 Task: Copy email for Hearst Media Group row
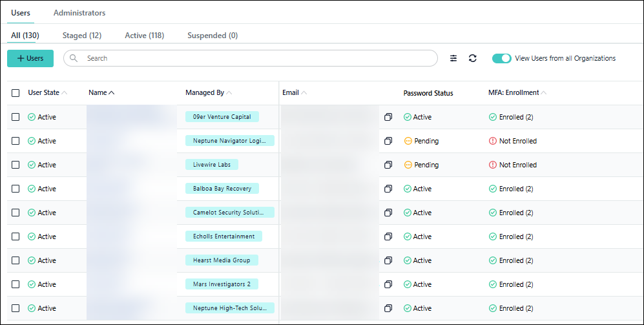coord(388,260)
